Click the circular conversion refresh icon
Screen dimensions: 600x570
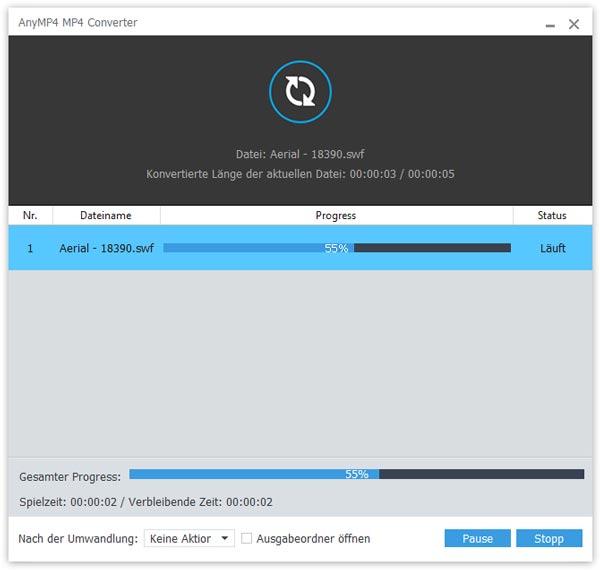300,92
